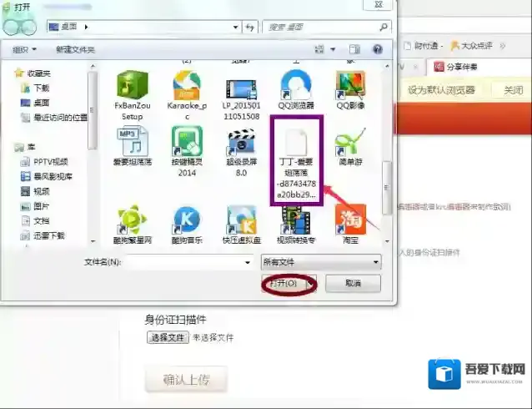Select the Karaoke_pc shortcut icon
Screen dimensions: 532x409
(186, 84)
